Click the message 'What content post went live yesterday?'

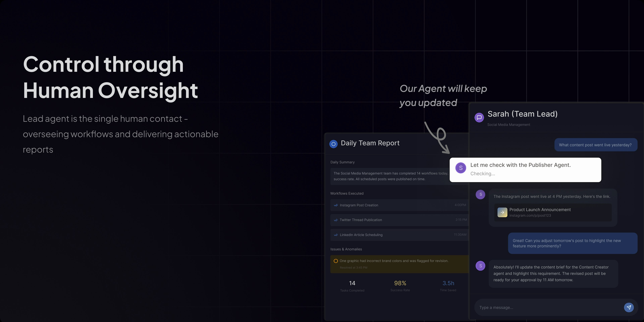(x=596, y=145)
